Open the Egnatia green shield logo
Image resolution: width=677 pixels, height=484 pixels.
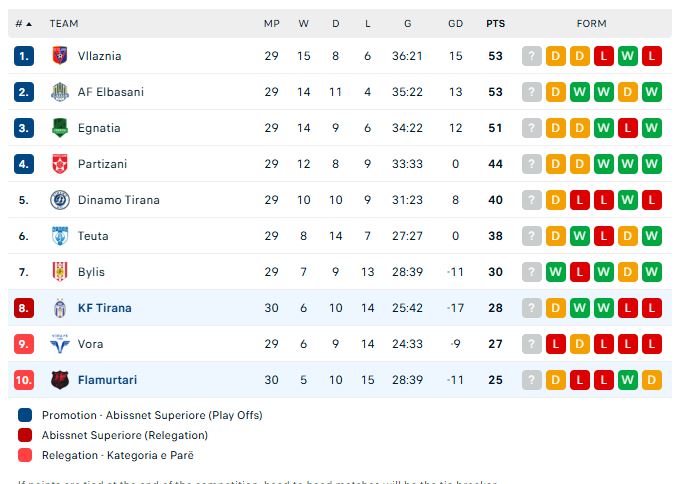click(x=60, y=128)
